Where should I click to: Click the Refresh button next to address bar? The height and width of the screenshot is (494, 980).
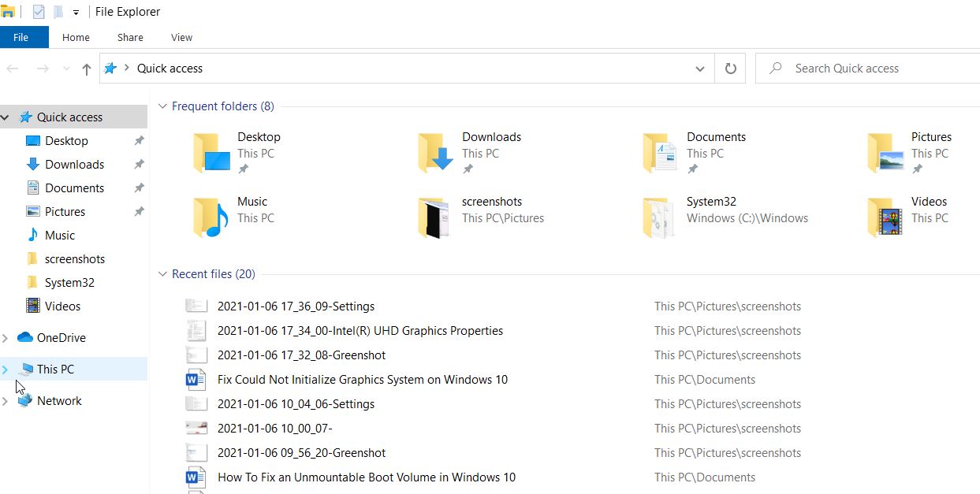[x=730, y=69]
